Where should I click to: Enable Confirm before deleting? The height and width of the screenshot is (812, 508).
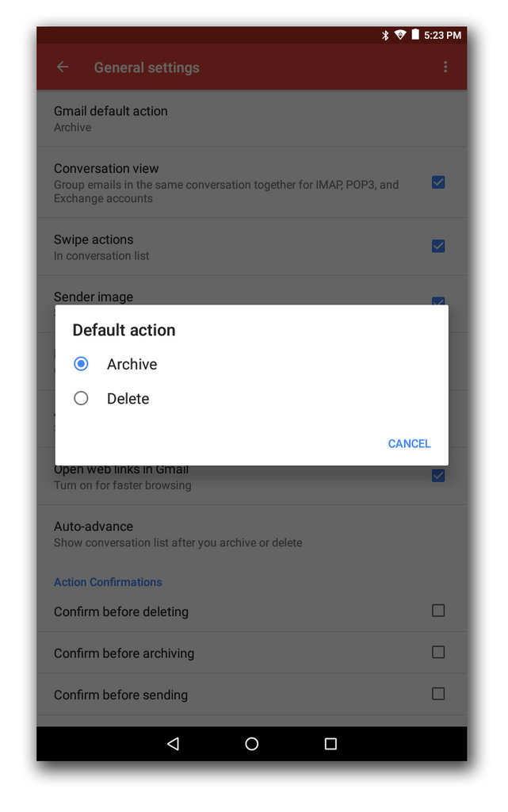pos(438,611)
